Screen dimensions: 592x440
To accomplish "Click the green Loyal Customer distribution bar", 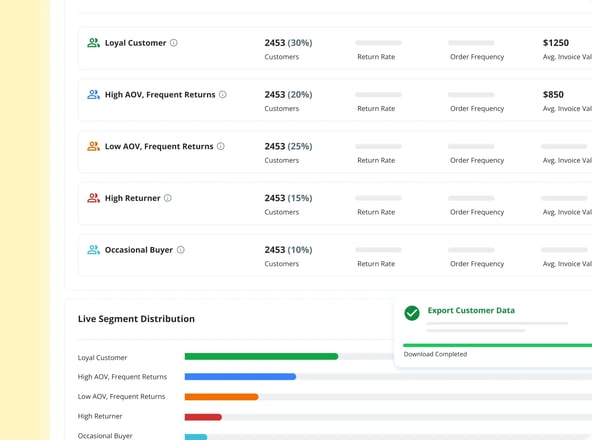I will pyautogui.click(x=261, y=356).
